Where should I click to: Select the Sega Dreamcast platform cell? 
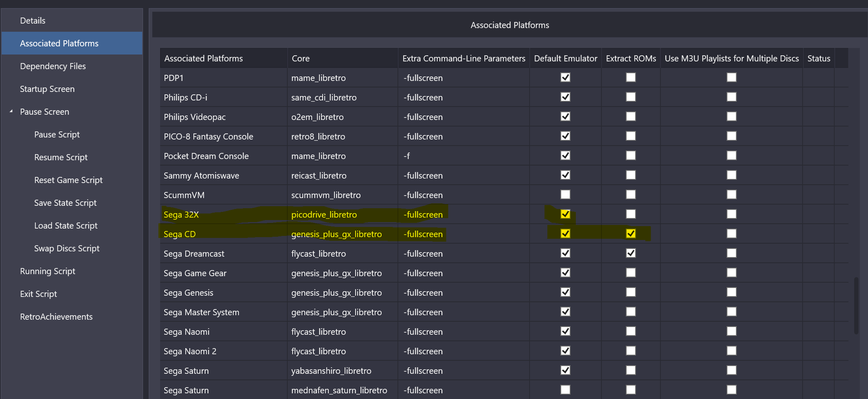pyautogui.click(x=224, y=253)
